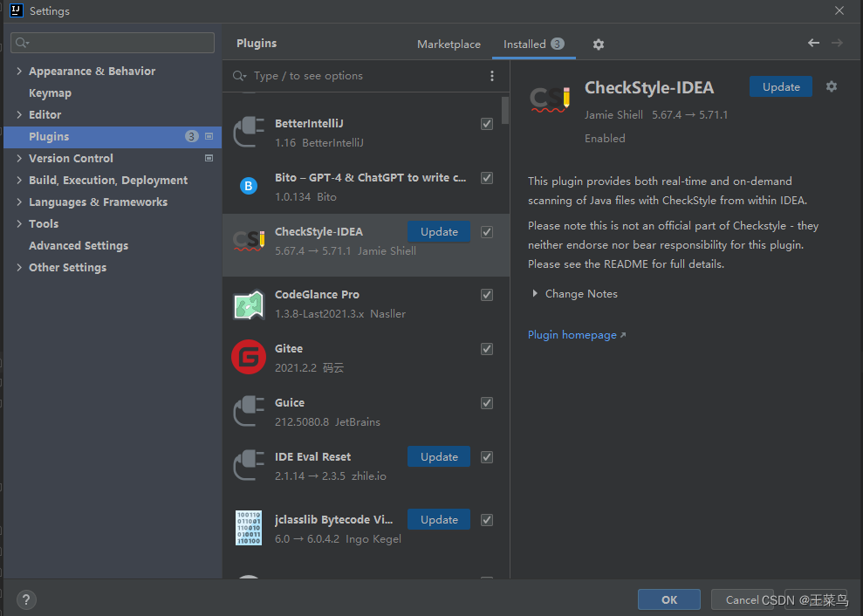The height and width of the screenshot is (616, 863).
Task: Open the plugins gear menu beside Installed tab
Action: (599, 44)
